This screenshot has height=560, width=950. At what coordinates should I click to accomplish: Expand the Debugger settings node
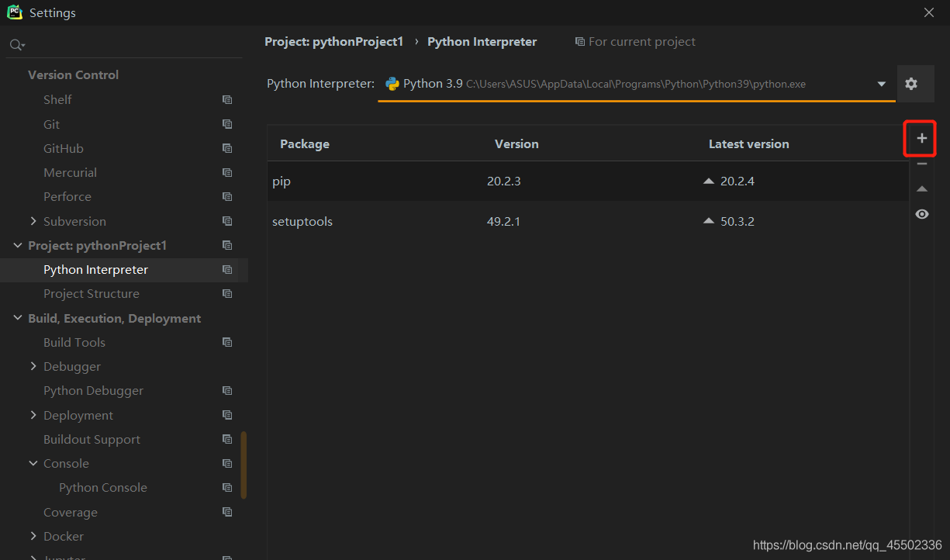click(x=33, y=366)
